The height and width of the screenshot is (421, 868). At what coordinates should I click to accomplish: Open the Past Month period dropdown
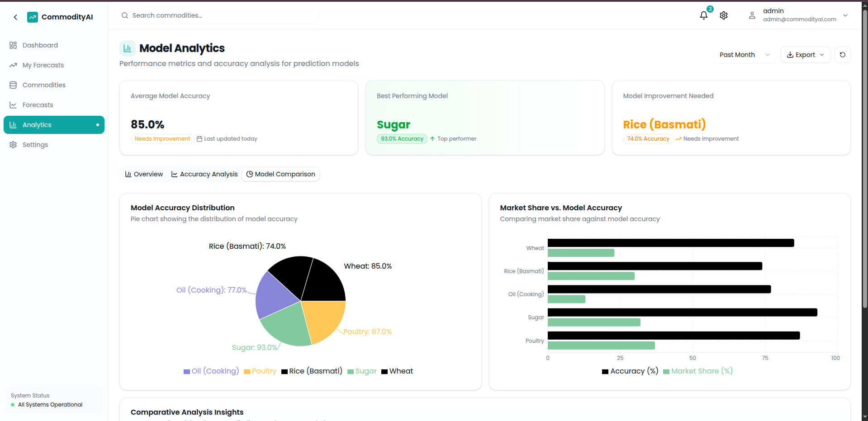745,55
